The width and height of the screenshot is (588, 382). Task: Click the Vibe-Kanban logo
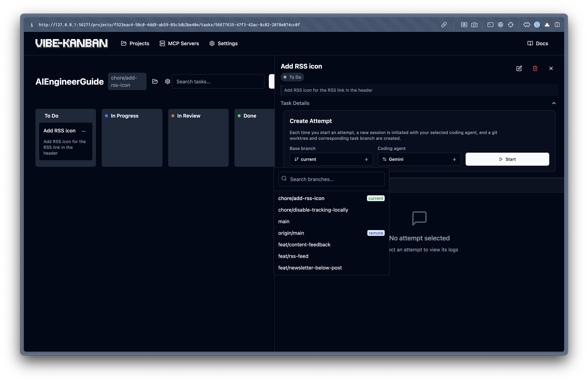click(x=71, y=43)
